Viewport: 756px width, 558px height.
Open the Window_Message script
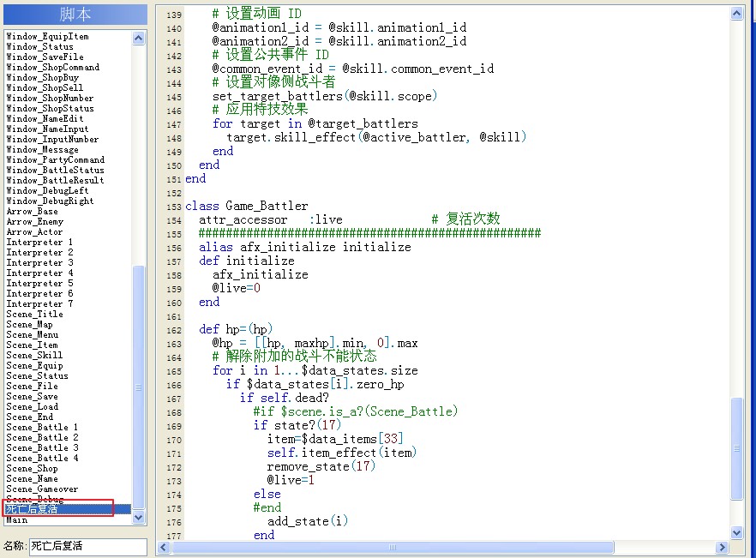click(43, 149)
